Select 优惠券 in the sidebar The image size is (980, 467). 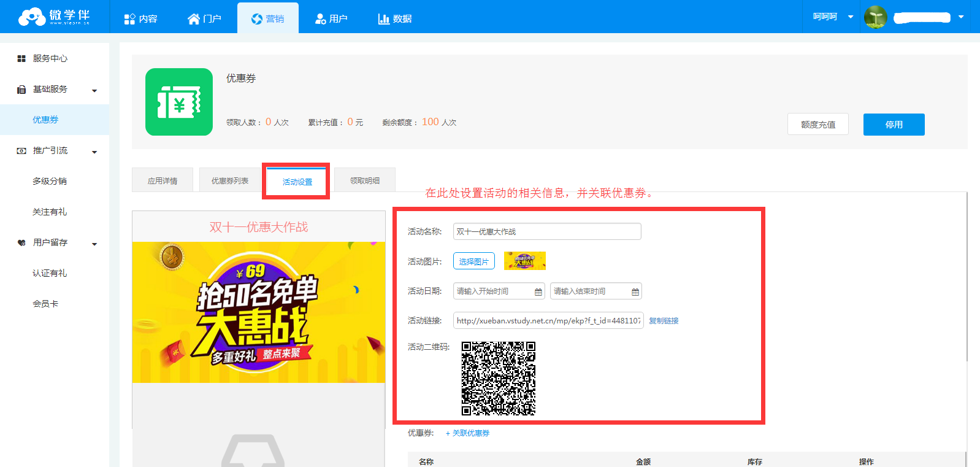(x=55, y=120)
